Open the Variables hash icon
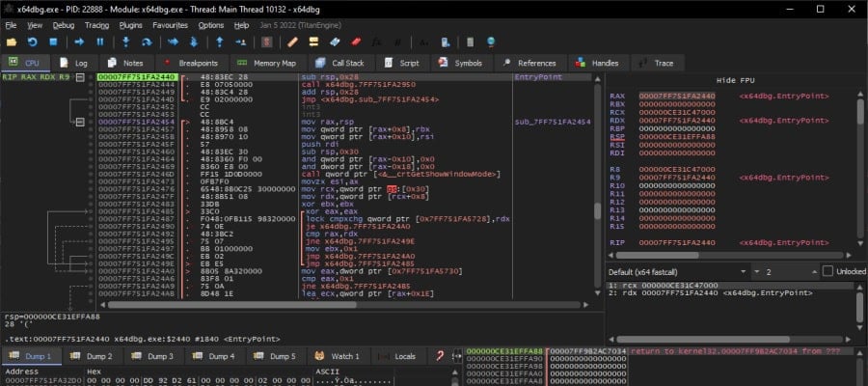The width and height of the screenshot is (868, 386). click(x=397, y=42)
